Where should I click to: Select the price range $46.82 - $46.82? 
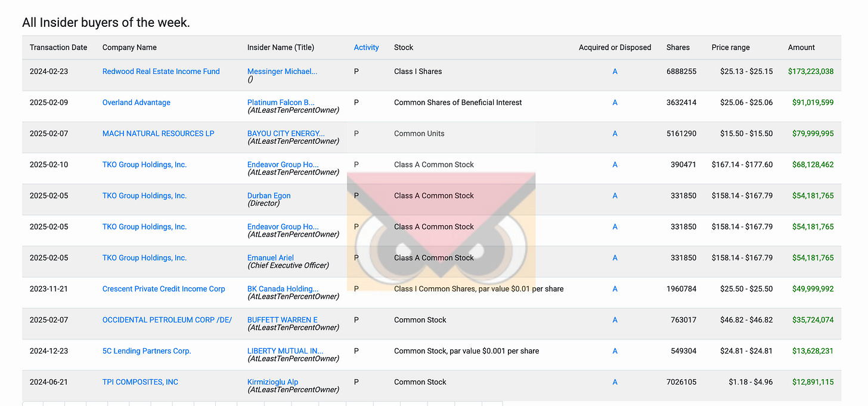point(746,319)
